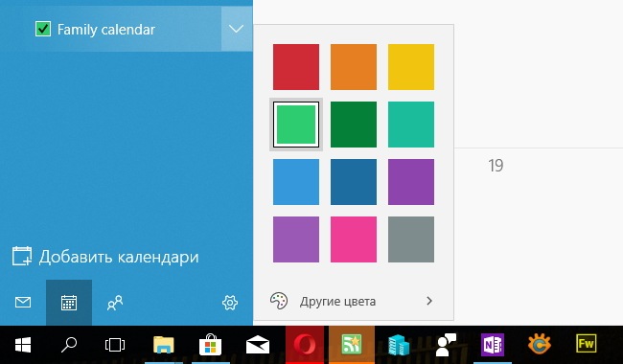This screenshot has width=623, height=364.
Task: Click the add calendars icon
Action: (x=22, y=256)
